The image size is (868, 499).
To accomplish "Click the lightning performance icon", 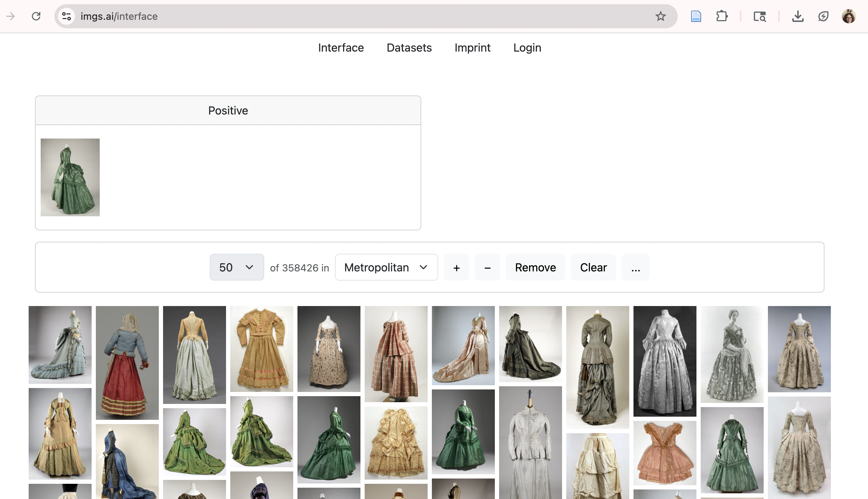I will (x=823, y=16).
